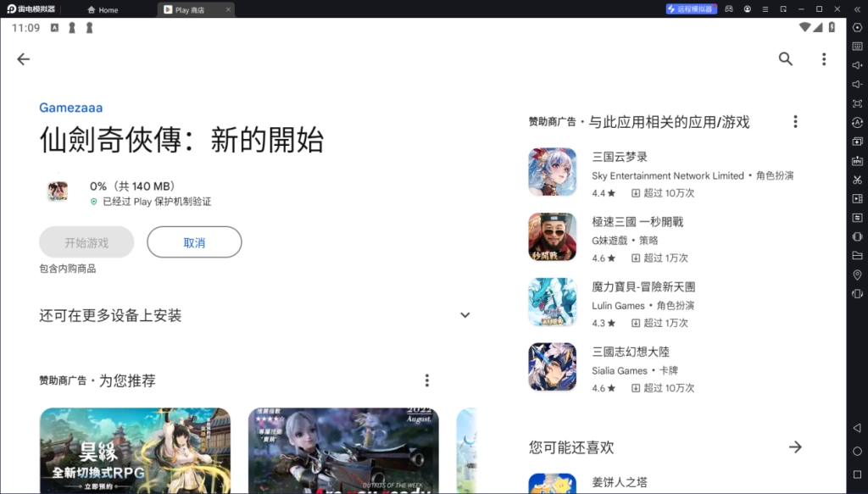This screenshot has height=494, width=868.
Task: Open options menu for 与此应用相关的应用/游戏 ads
Action: point(795,122)
